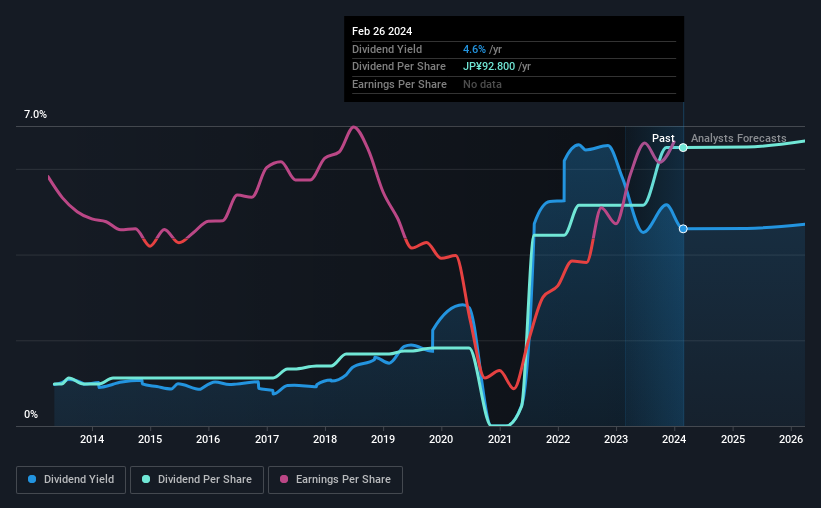The height and width of the screenshot is (508, 821).
Task: Click the Past section label
Action: click(663, 138)
